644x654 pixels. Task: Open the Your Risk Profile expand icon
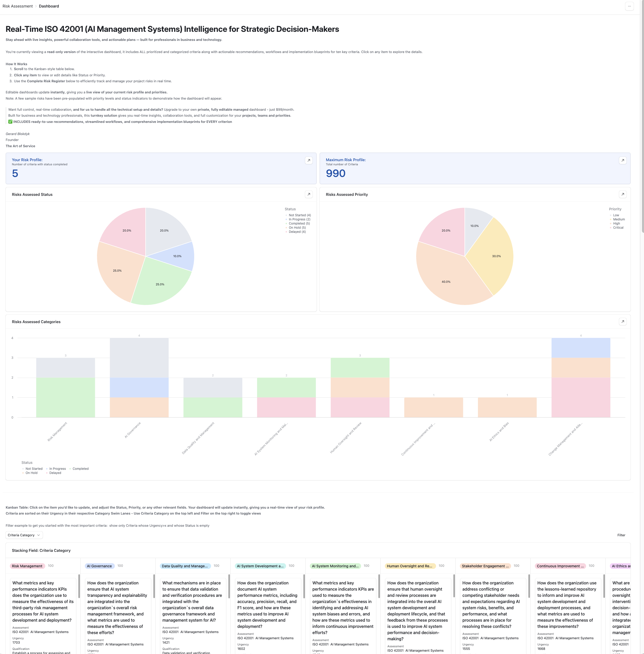pos(309,160)
